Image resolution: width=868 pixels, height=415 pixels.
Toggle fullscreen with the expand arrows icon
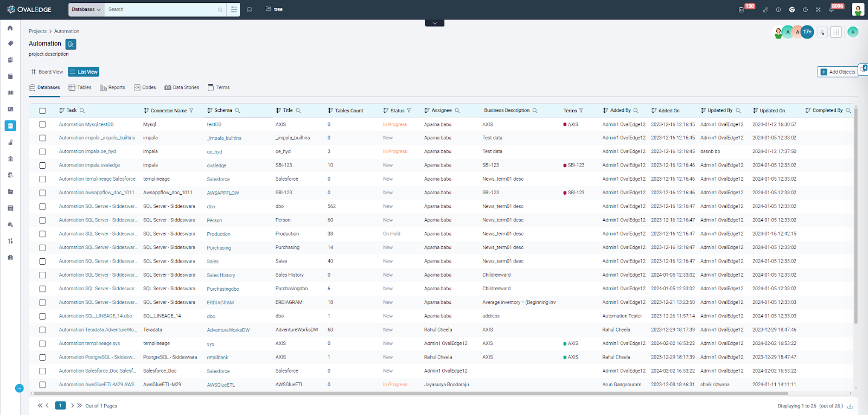click(x=818, y=10)
